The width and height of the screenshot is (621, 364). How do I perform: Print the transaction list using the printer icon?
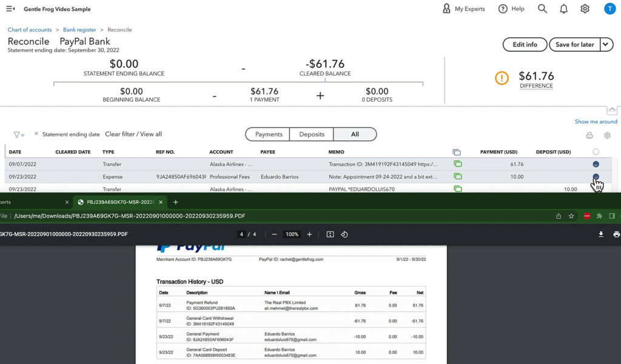click(x=588, y=135)
